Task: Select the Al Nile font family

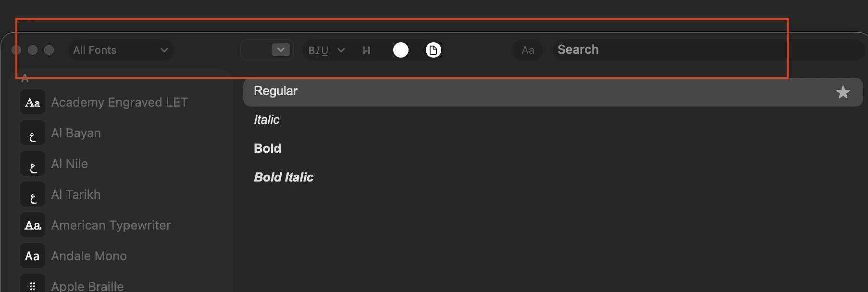Action: [x=70, y=164]
